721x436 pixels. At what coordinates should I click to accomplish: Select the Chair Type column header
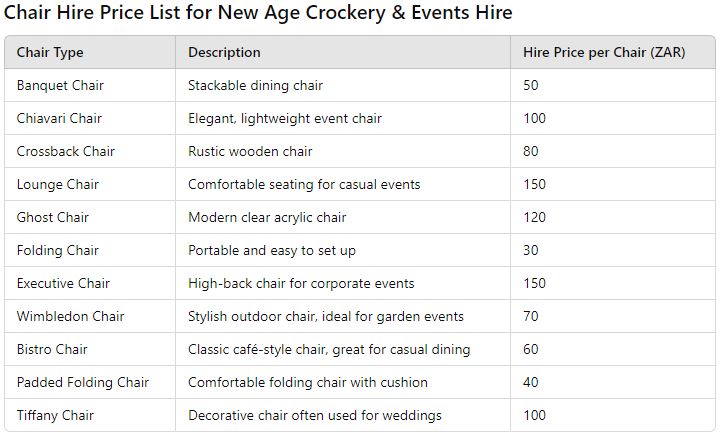[x=50, y=52]
